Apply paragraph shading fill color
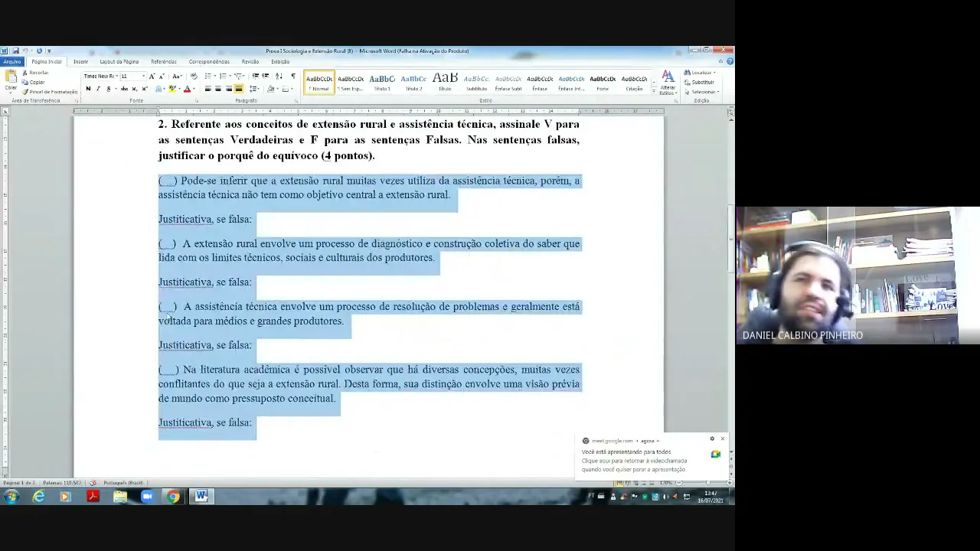Viewport: 980px width, 551px height. point(270,89)
